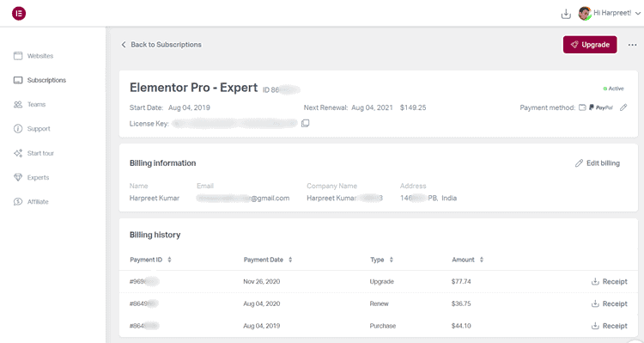Click the Nov 26, 2020 payment date

tap(262, 281)
